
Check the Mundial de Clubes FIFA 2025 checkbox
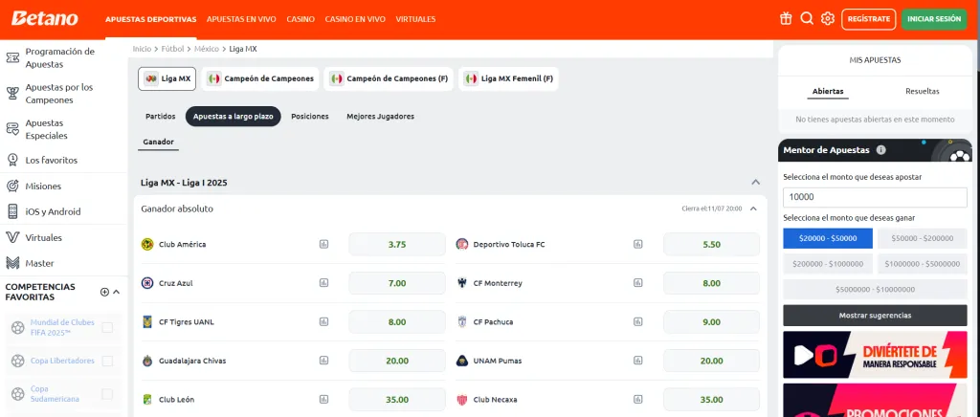(x=107, y=328)
